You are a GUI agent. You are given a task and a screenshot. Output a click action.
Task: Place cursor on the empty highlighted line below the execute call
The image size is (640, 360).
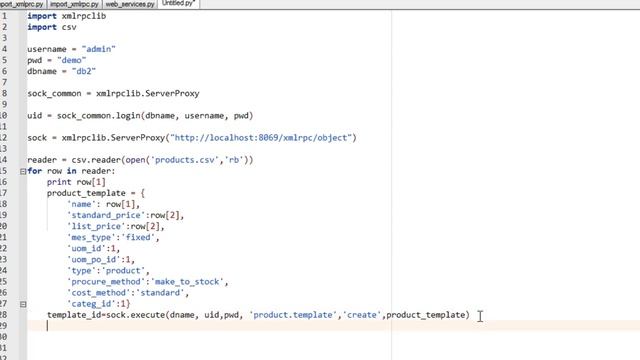coord(333,326)
